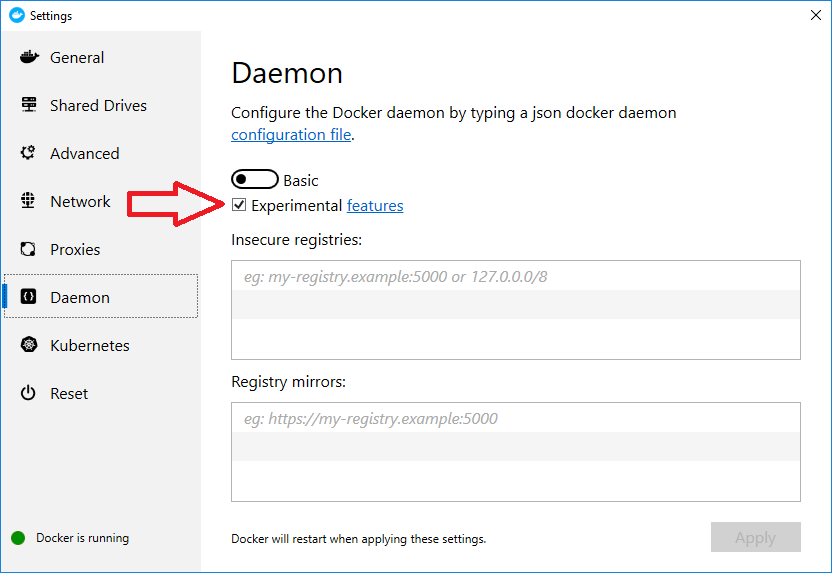Follow the Experimental features link
This screenshot has width=832, height=573.
click(x=375, y=206)
